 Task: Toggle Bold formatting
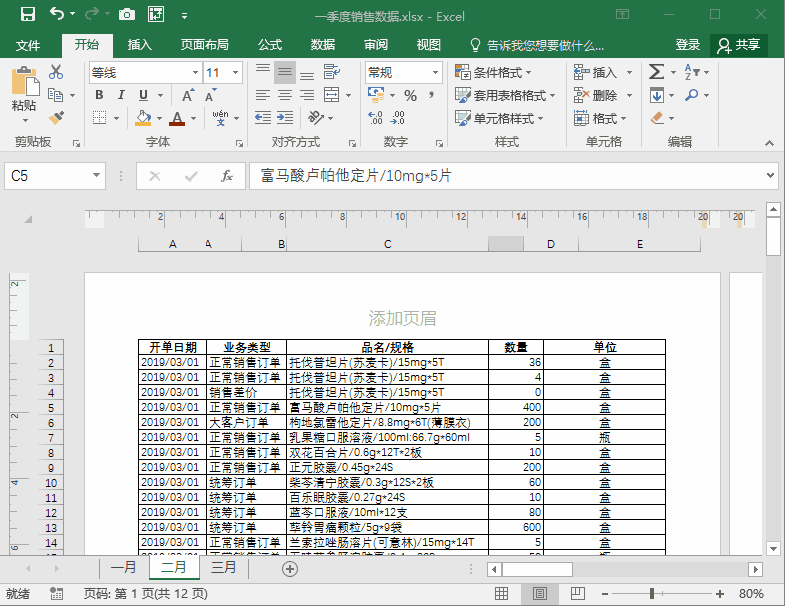[99, 96]
